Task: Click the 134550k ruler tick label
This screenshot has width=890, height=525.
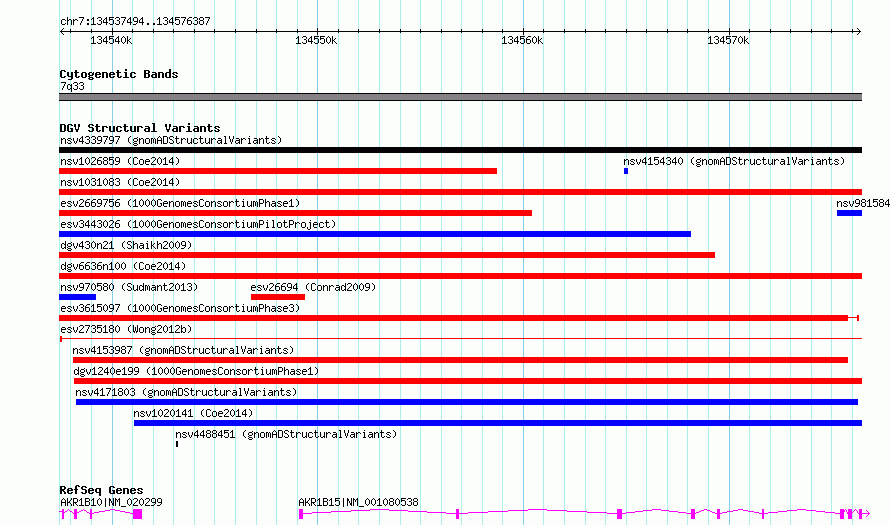Action: tap(316, 40)
